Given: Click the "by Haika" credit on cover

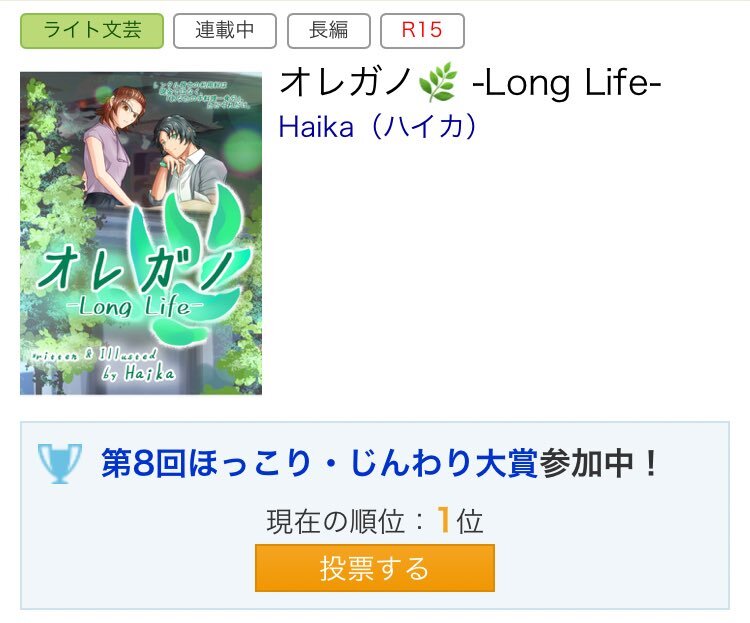Looking at the screenshot, I should click(138, 373).
